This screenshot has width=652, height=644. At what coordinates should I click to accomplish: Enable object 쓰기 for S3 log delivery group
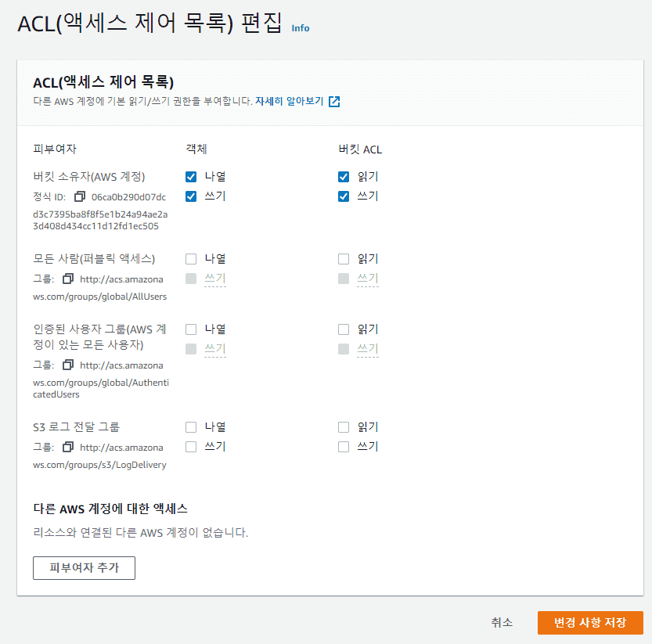click(x=191, y=447)
